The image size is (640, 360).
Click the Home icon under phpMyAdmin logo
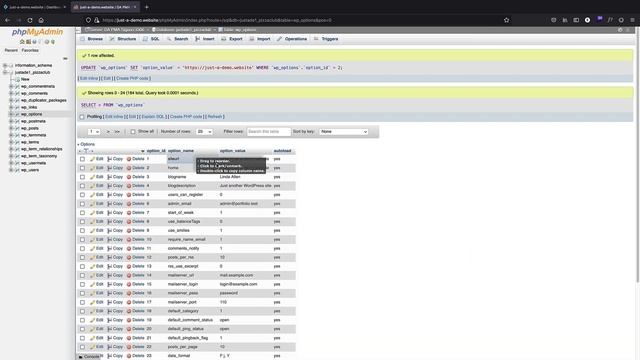22,42
